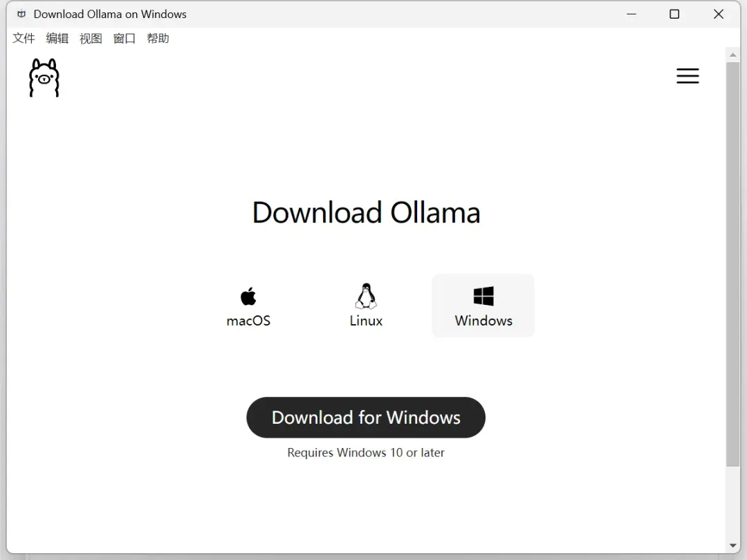The image size is (747, 560).
Task: Select the Linux penguin option
Action: [366, 306]
